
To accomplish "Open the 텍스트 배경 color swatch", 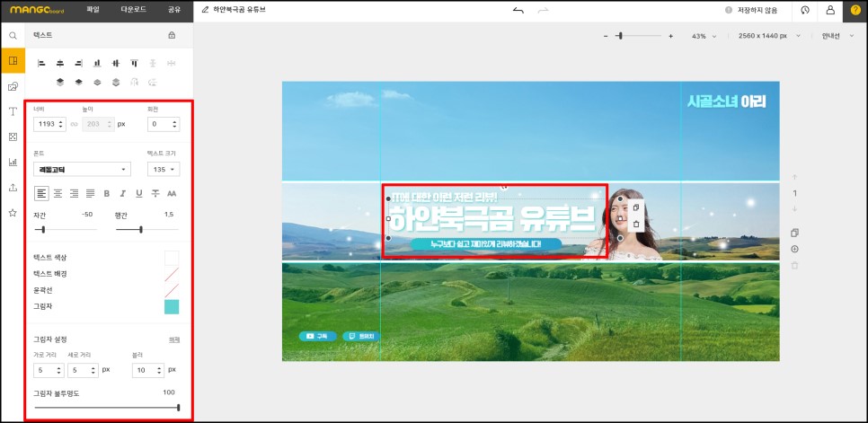I will pos(172,274).
